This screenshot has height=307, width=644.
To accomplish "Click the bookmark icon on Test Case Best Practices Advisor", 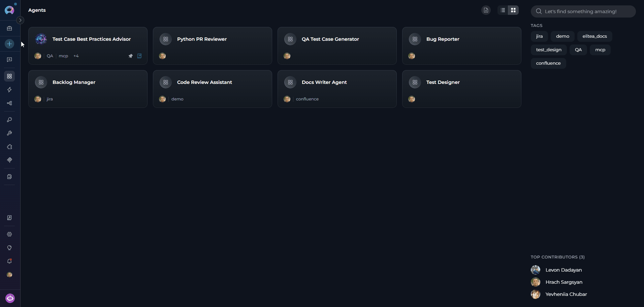I will coord(139,56).
